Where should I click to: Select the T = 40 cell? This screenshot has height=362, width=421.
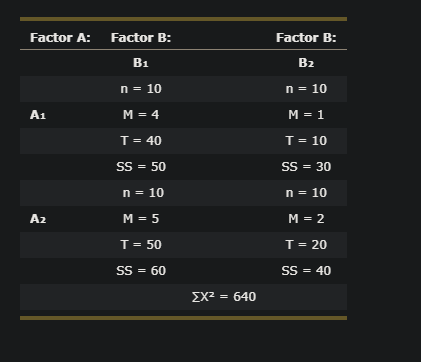(141, 141)
